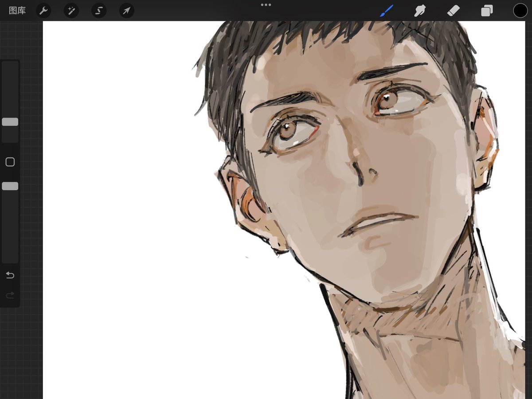Open the 图库 gallery
The height and width of the screenshot is (399, 532).
pos(17,11)
